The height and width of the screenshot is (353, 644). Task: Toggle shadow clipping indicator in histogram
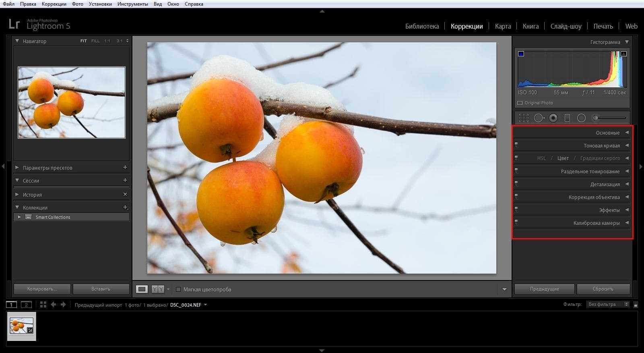click(x=521, y=54)
